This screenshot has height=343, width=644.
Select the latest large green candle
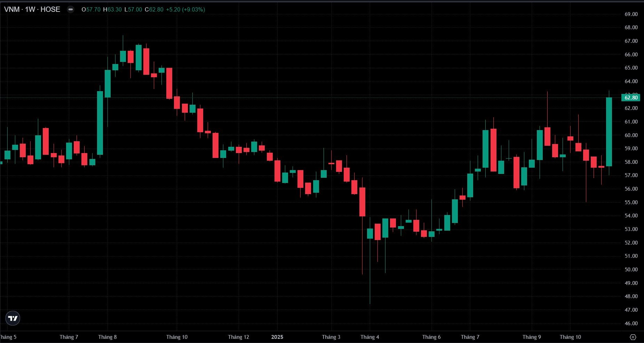click(x=609, y=131)
